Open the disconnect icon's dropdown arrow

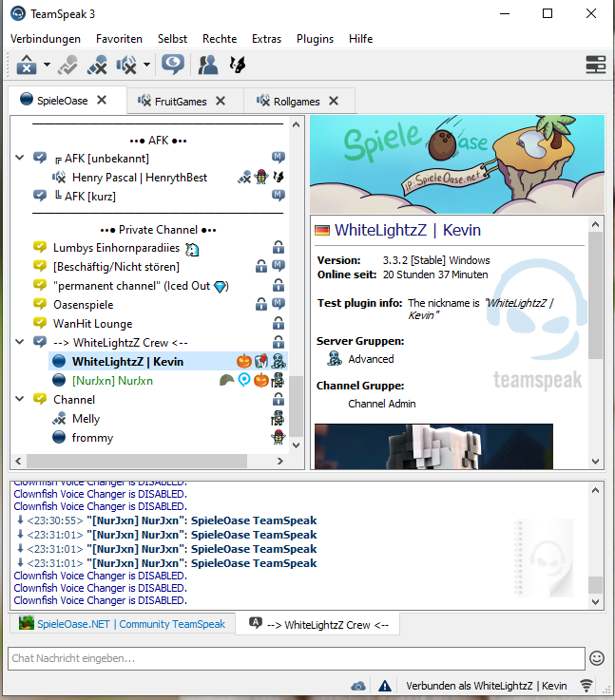[47, 66]
